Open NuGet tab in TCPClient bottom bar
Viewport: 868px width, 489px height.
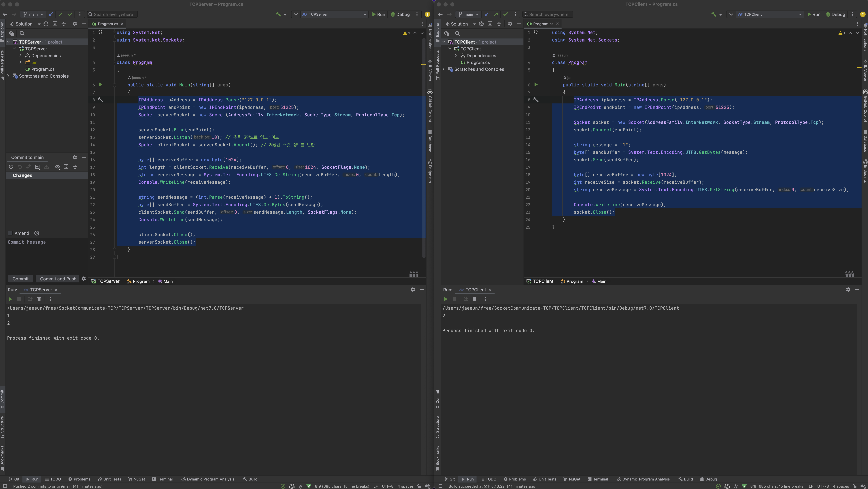572,479
